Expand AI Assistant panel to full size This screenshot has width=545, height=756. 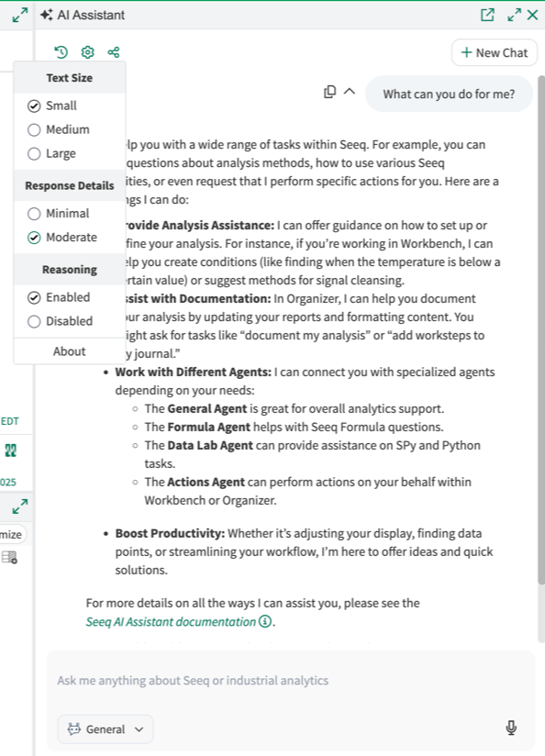514,15
